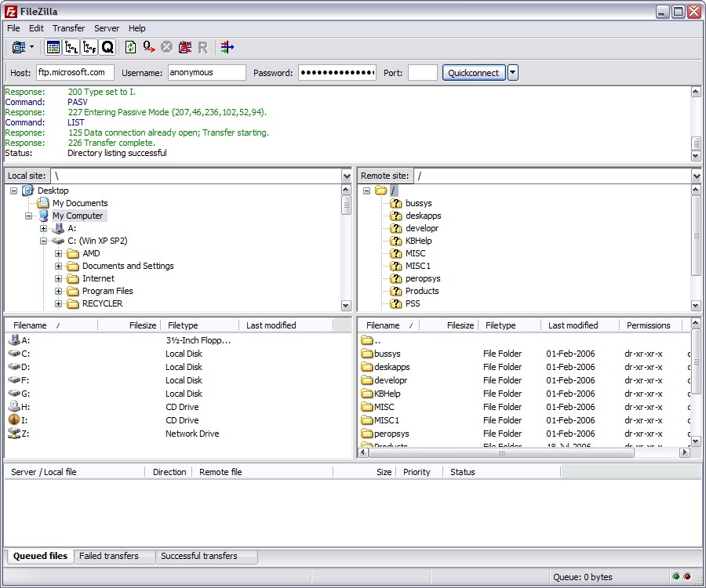The image size is (706, 588).
Task: Click the Refresh file lists icon
Action: coord(130,47)
